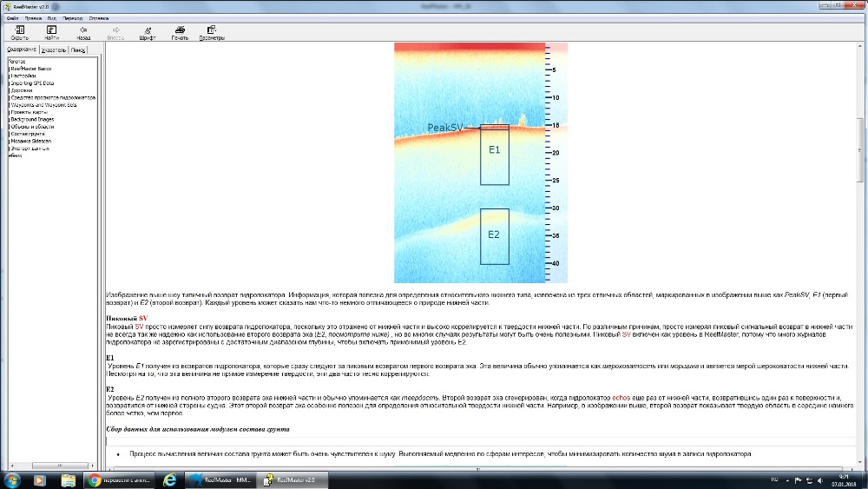Switch to the Указатель tab

pyautogui.click(x=54, y=50)
